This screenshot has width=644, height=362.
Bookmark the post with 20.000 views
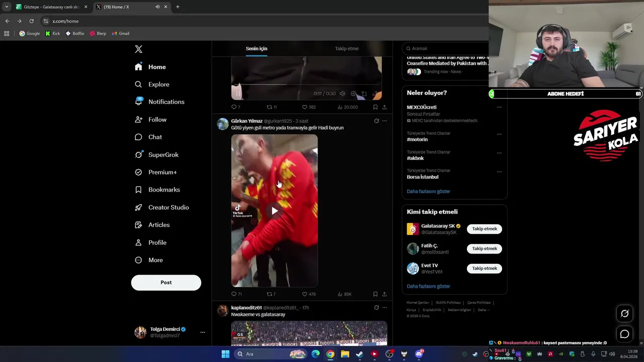[x=375, y=107]
